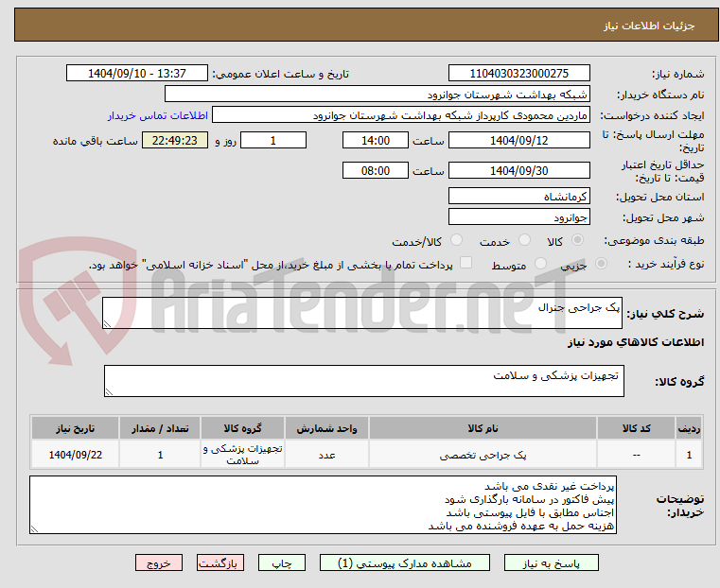
Task: Click the announcement date field 1404/09/10 - 13:37
Action: pyautogui.click(x=137, y=74)
